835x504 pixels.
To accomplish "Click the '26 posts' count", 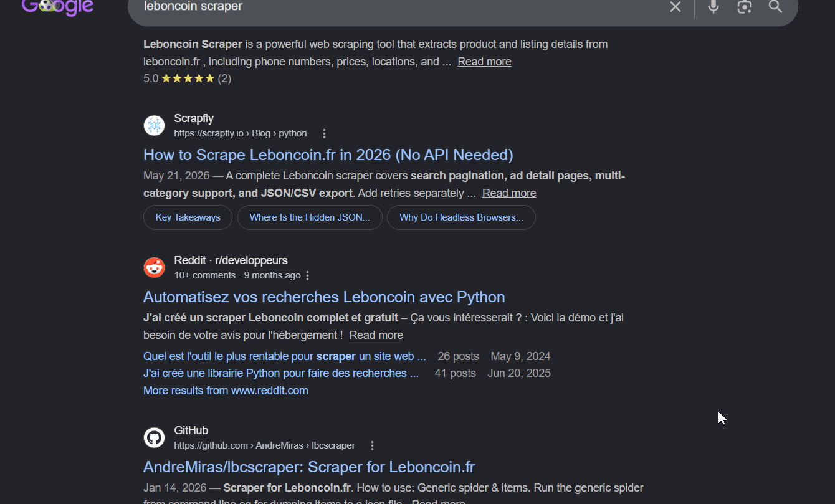I will [458, 356].
